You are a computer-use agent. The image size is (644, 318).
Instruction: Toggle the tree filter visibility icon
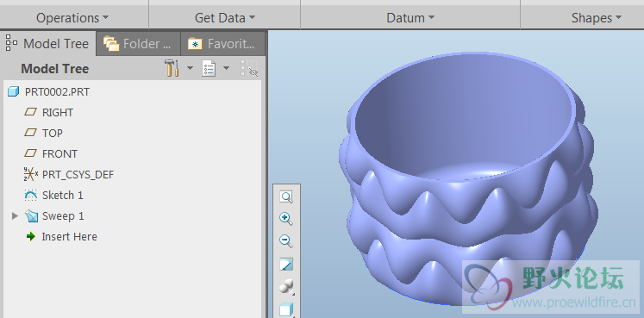tap(249, 68)
